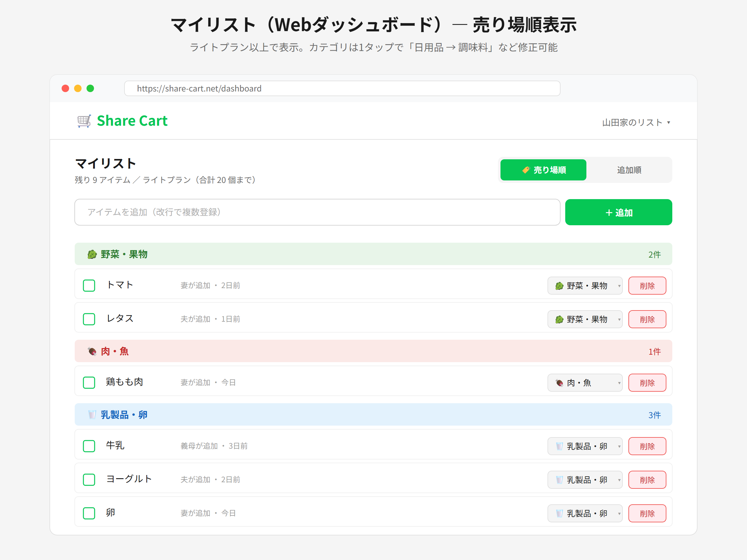Open category dropdown for トマト
The height and width of the screenshot is (560, 747).
[585, 286]
